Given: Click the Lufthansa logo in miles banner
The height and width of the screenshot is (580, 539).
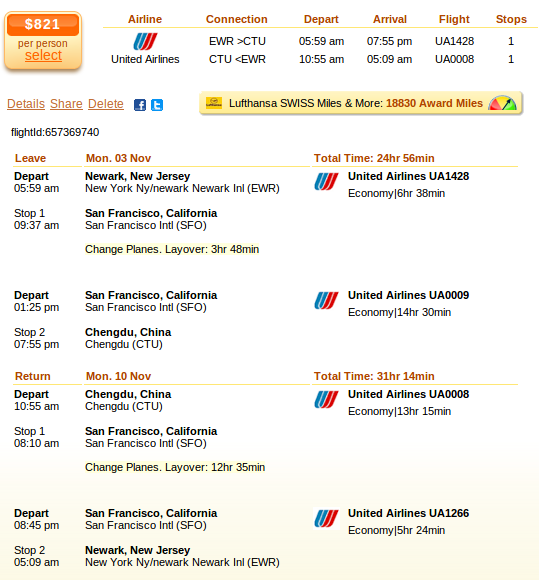Looking at the screenshot, I should (x=214, y=102).
